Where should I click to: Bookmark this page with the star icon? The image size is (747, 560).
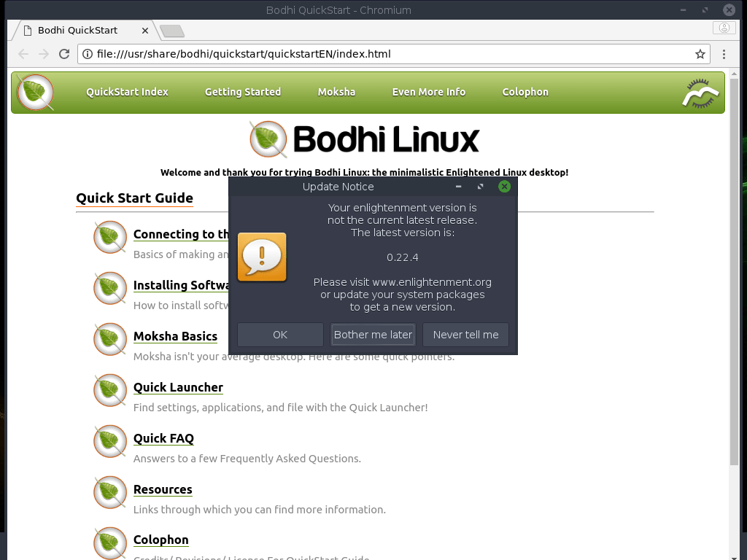(698, 53)
